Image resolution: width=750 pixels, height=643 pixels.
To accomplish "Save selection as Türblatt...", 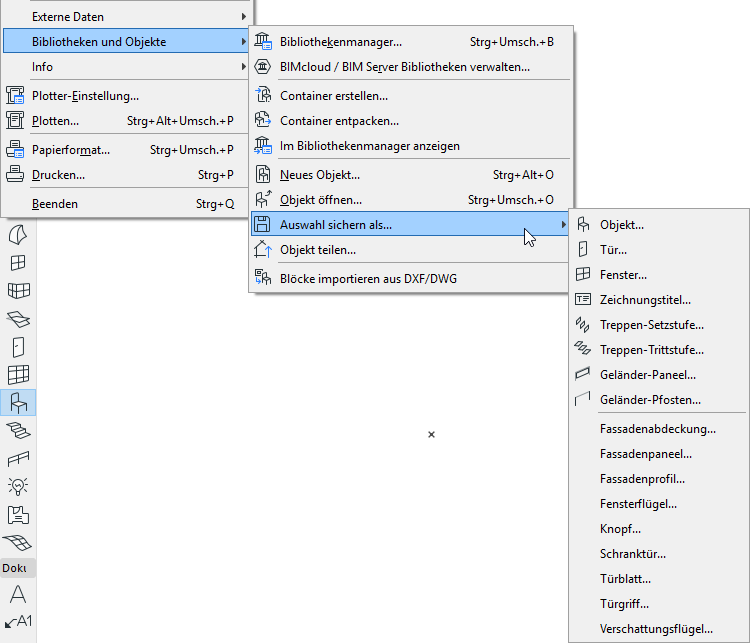I will 658,578.
